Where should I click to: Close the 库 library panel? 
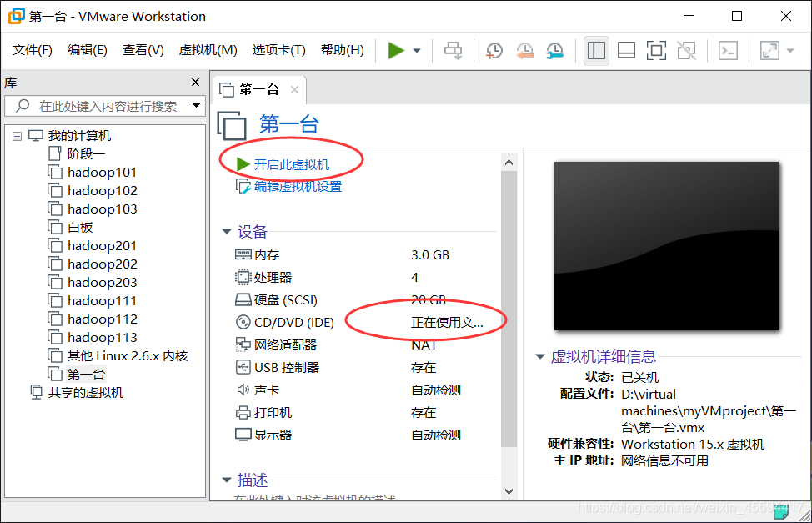point(195,82)
